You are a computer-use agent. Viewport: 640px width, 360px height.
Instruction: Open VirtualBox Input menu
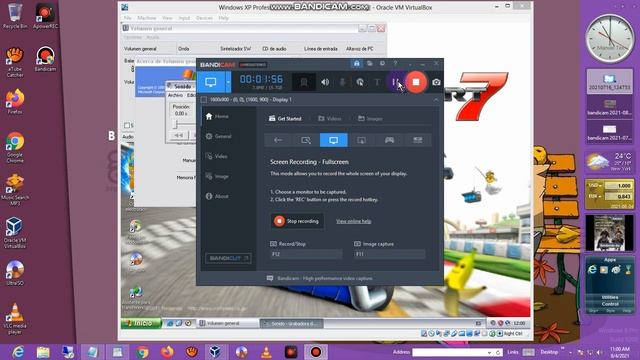(x=184, y=18)
